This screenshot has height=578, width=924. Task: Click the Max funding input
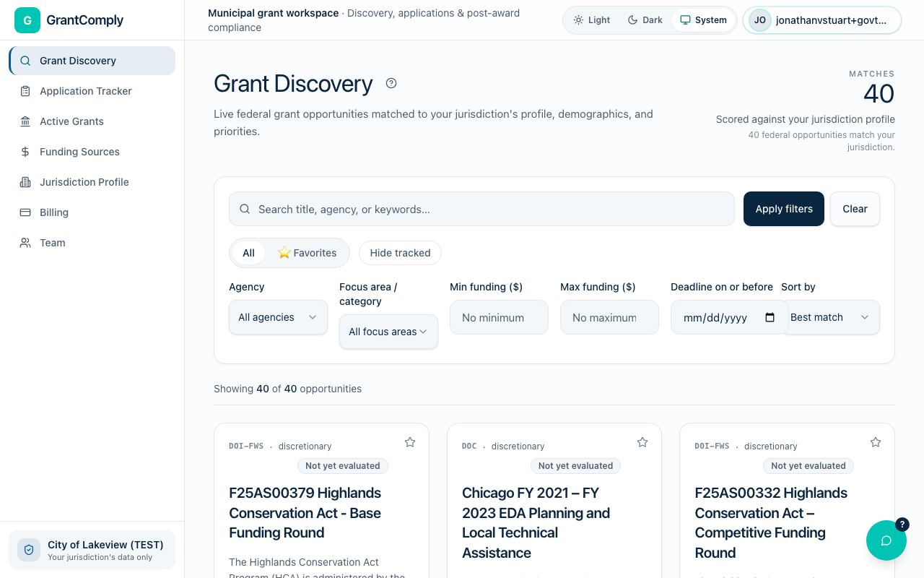[609, 317]
